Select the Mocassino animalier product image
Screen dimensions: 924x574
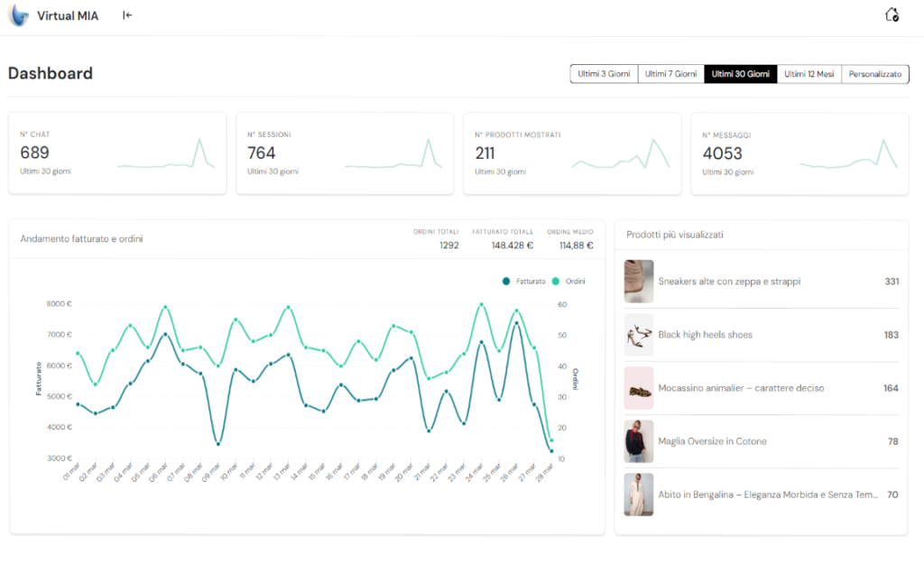pyautogui.click(x=639, y=388)
